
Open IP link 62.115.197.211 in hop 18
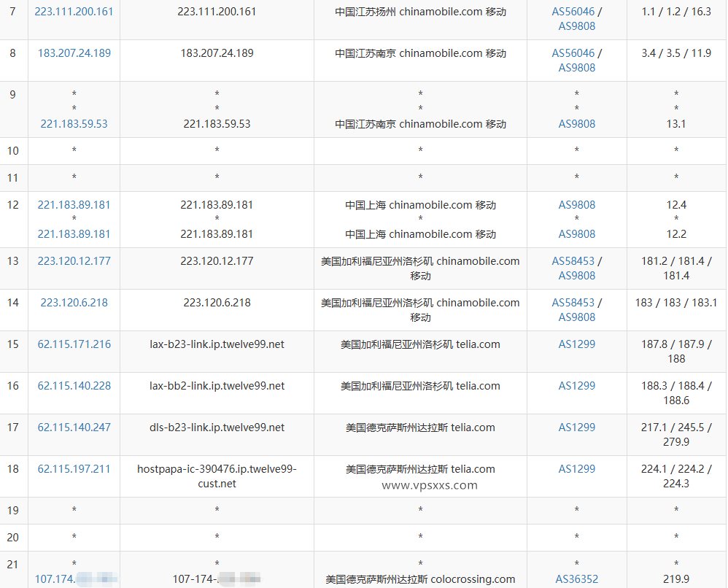(74, 469)
